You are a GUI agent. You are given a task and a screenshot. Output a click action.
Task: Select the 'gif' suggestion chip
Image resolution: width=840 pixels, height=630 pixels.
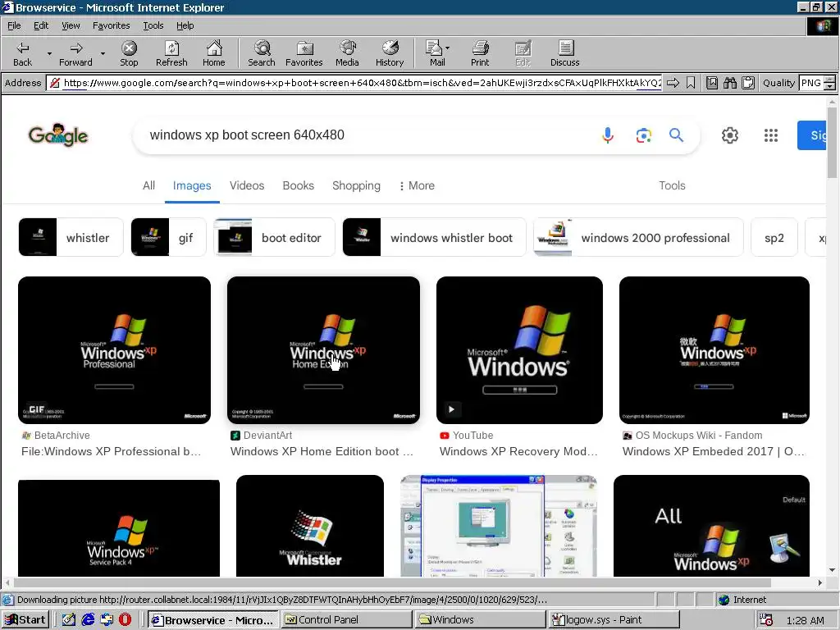pyautogui.click(x=168, y=237)
